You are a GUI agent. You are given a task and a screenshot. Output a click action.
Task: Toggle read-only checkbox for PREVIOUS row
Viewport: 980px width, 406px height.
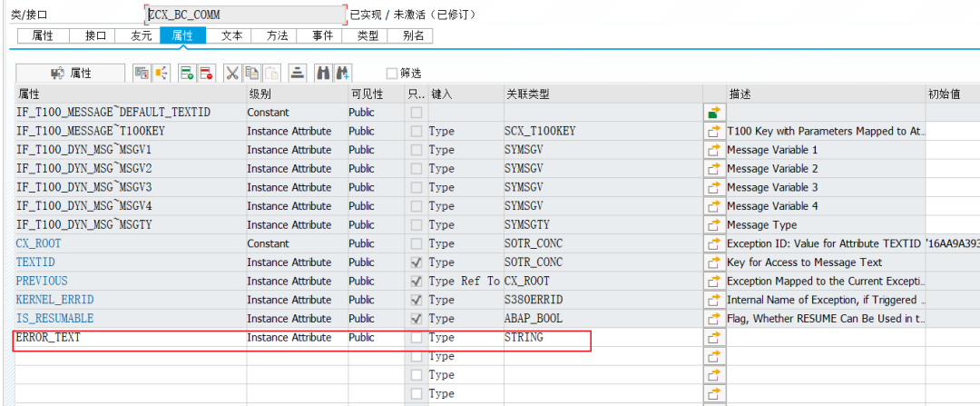pos(416,282)
